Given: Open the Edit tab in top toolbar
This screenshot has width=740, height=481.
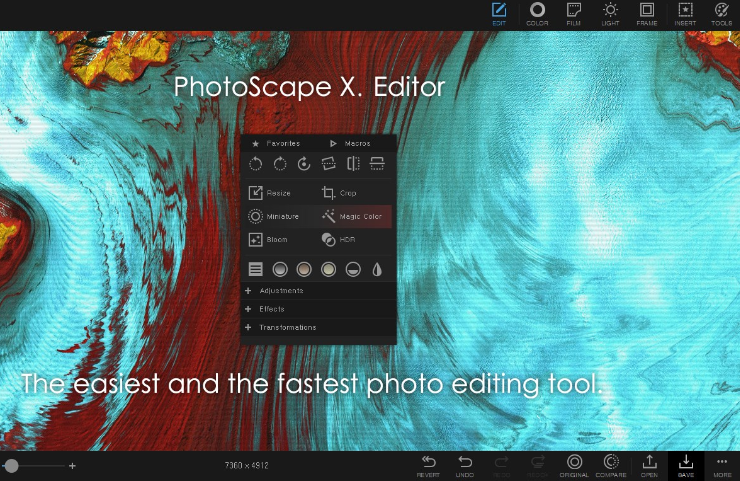Looking at the screenshot, I should point(499,14).
